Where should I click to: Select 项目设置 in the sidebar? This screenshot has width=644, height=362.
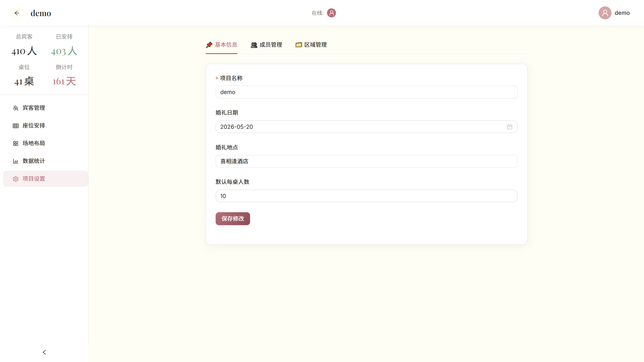46,179
